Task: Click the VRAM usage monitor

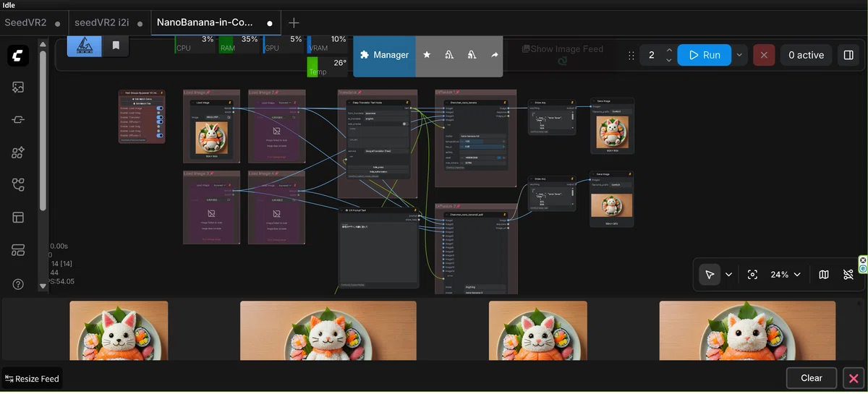Action: [x=328, y=43]
